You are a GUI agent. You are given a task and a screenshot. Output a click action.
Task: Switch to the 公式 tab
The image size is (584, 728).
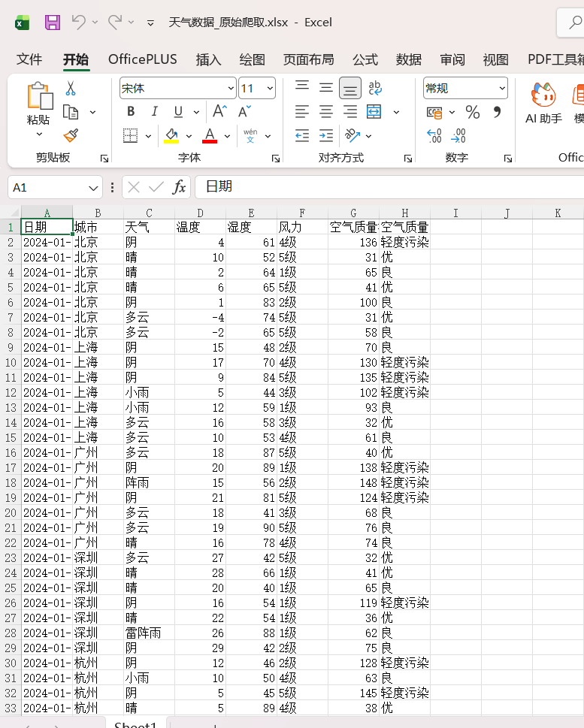(365, 59)
